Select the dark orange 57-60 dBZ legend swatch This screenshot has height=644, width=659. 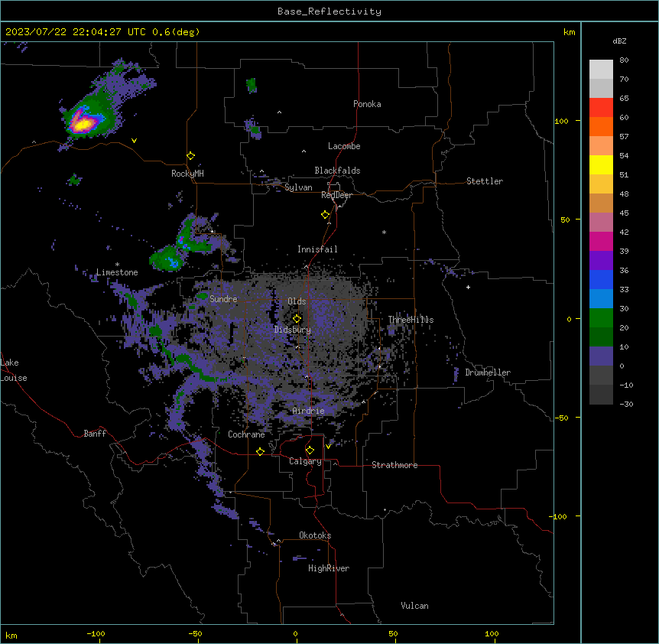[x=601, y=126]
